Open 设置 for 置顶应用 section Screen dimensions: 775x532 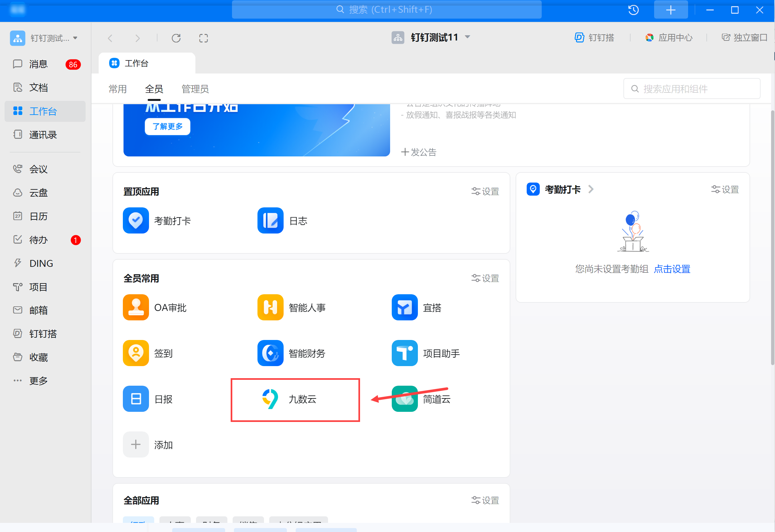[x=486, y=192]
